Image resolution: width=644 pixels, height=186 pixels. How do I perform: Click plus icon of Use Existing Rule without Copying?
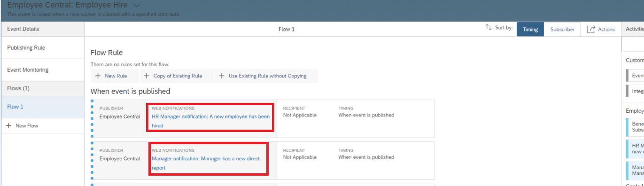pos(221,76)
